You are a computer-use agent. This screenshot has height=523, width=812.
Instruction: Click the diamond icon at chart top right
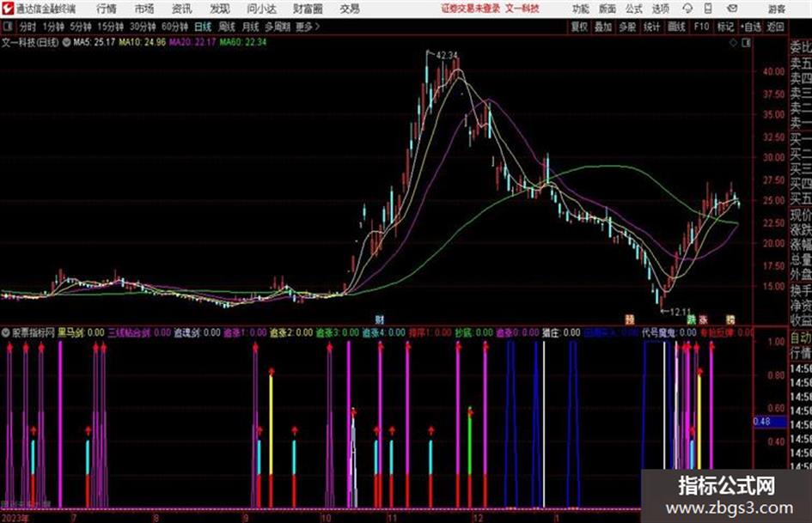733,43
